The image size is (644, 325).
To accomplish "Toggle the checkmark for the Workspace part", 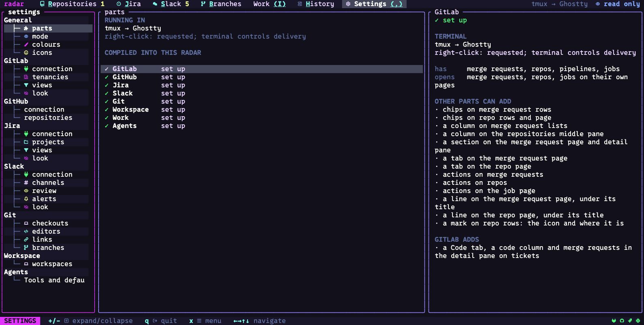I will coord(107,110).
